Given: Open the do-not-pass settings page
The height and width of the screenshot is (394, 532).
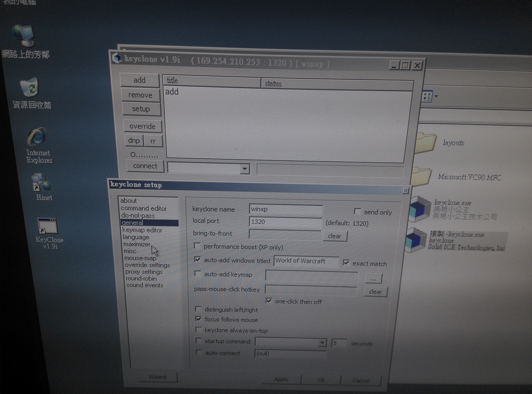Looking at the screenshot, I should point(138,216).
